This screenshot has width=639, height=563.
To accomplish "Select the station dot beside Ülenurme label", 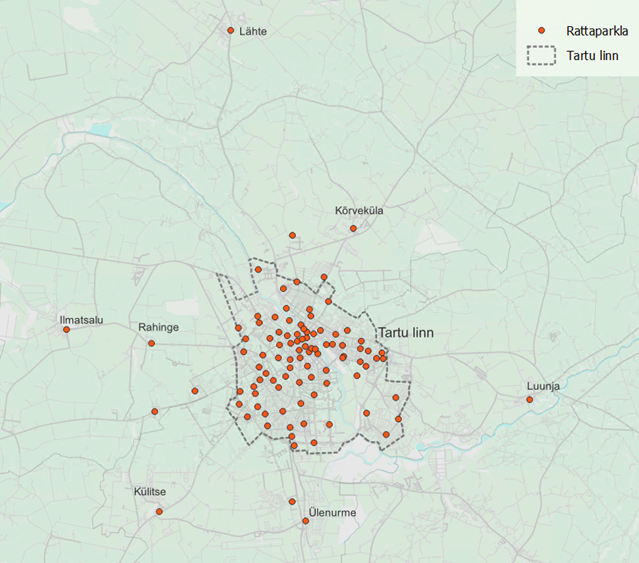I will 305,521.
